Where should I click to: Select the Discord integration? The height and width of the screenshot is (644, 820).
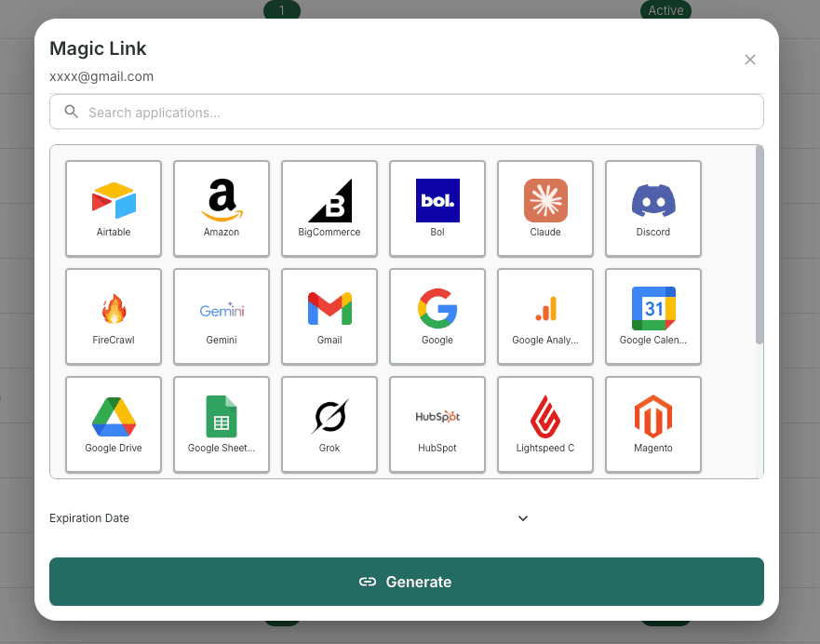[x=652, y=208]
